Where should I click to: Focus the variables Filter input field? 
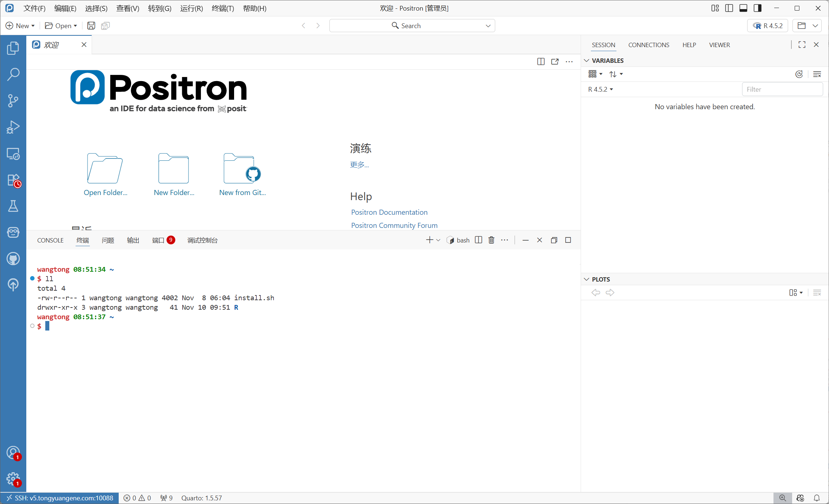[782, 89]
